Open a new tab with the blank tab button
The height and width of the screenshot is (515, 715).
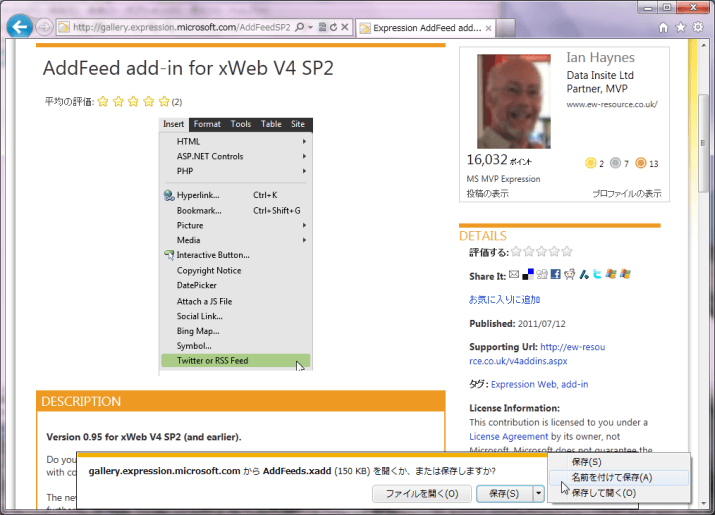(506, 28)
